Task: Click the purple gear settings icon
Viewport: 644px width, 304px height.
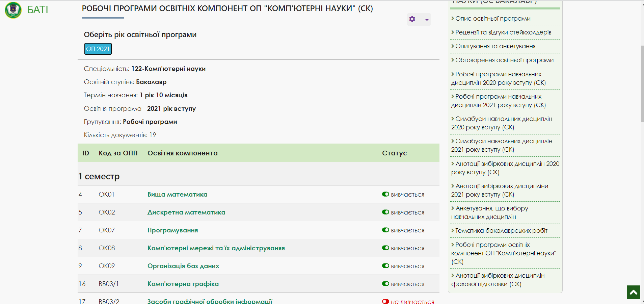Action: pos(412,19)
